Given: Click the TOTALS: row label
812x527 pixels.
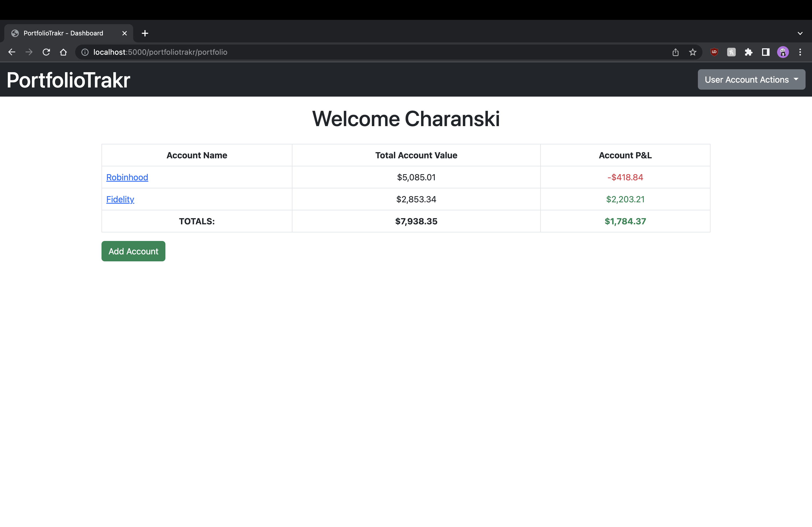Looking at the screenshot, I should [x=197, y=221].
